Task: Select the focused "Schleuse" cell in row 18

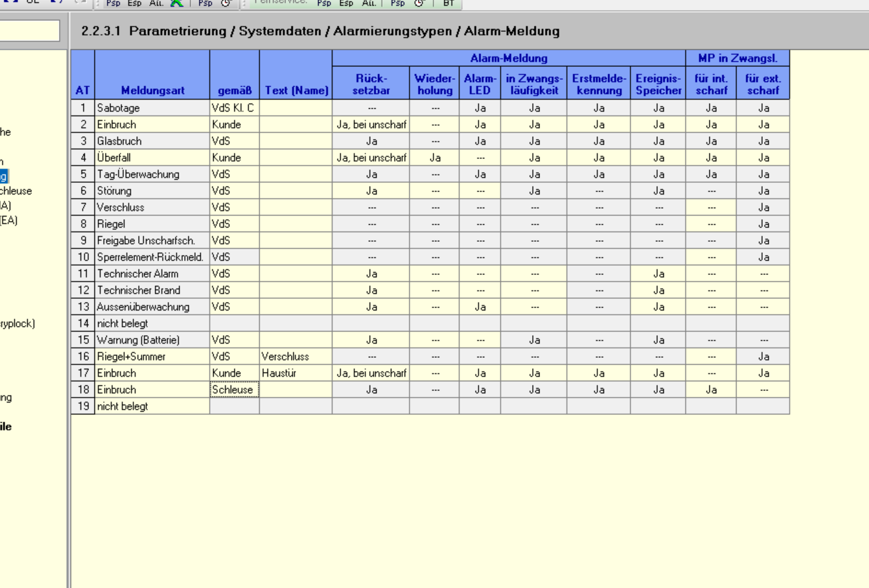Action: tap(234, 390)
